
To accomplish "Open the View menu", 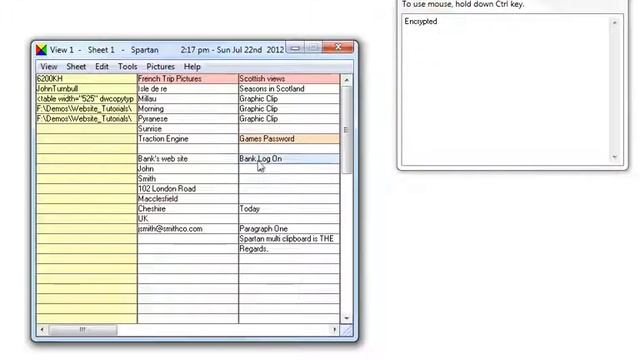I will (49, 67).
